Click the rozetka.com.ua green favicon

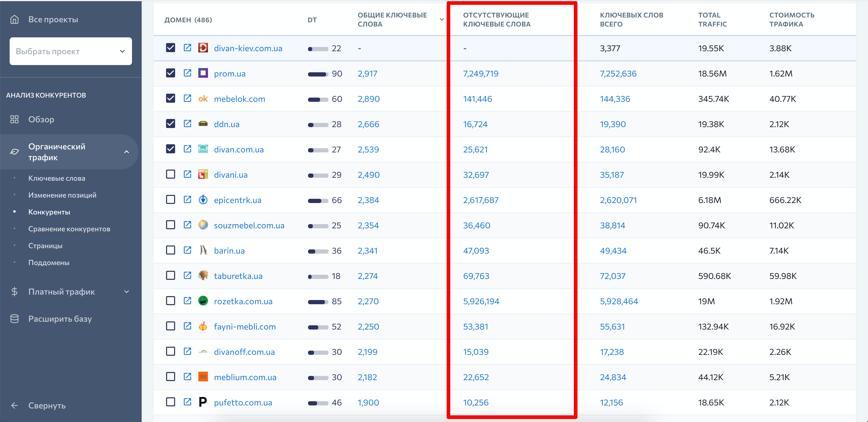[203, 301]
